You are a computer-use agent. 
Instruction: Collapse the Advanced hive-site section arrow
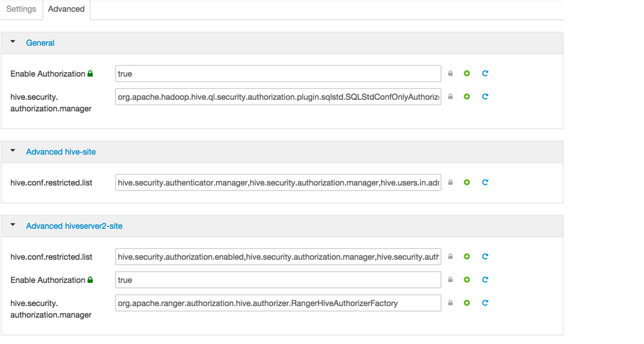[x=13, y=151]
